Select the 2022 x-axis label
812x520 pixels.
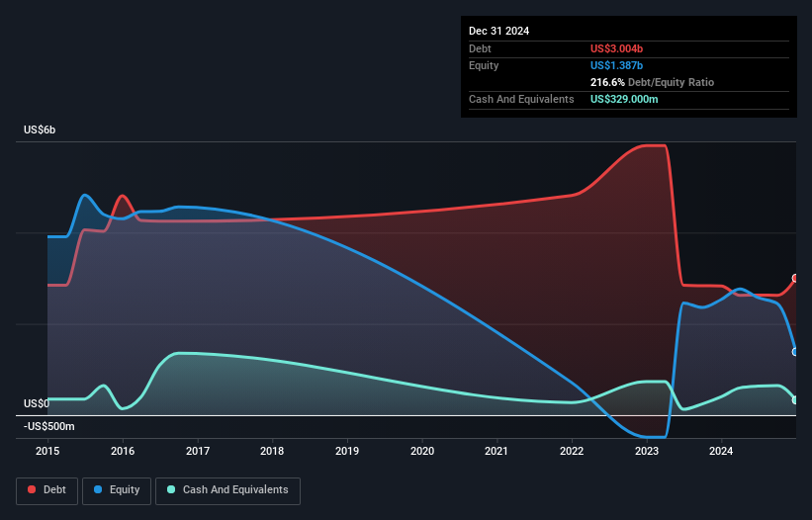point(572,451)
